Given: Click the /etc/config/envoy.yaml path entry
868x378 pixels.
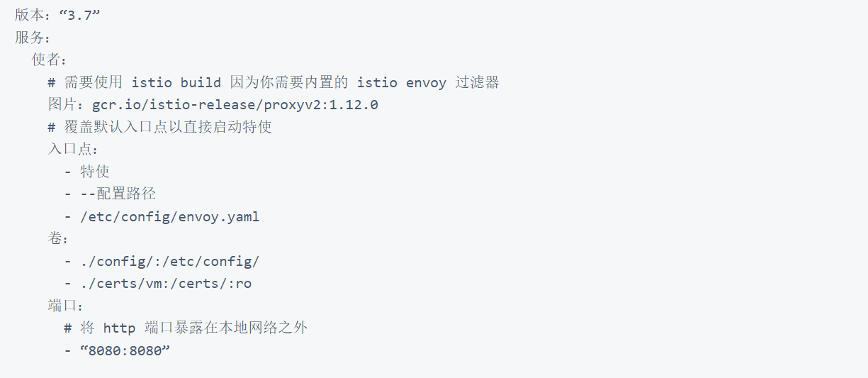Looking at the screenshot, I should click(170, 216).
